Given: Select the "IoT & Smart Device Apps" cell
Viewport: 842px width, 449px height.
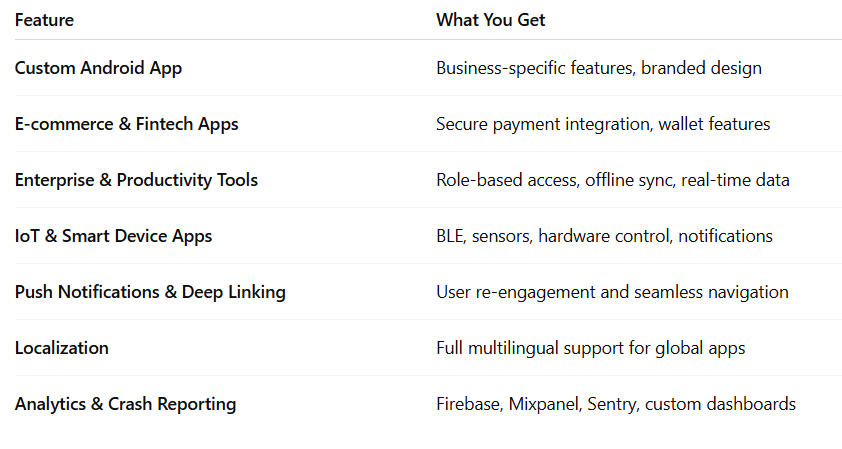Looking at the screenshot, I should click(113, 236).
